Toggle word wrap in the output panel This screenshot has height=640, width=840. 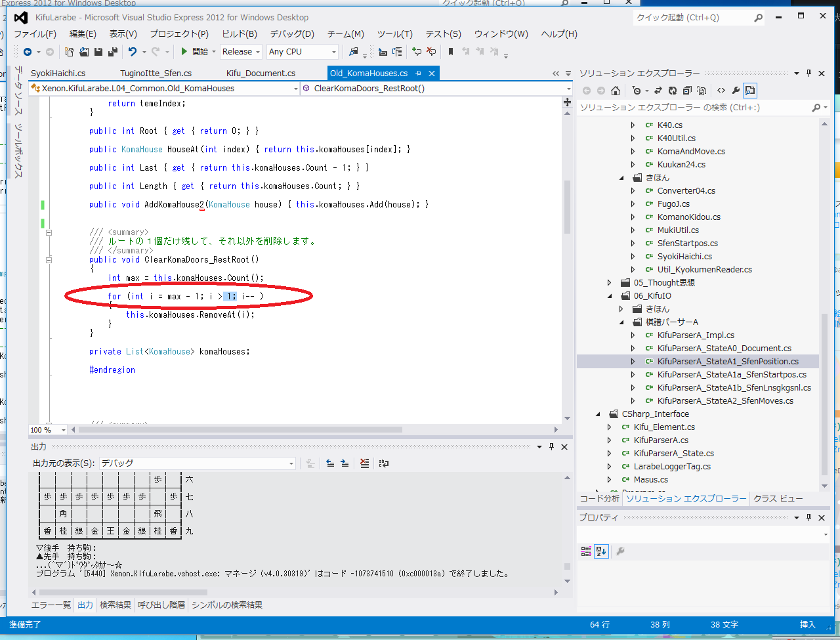pos(384,463)
